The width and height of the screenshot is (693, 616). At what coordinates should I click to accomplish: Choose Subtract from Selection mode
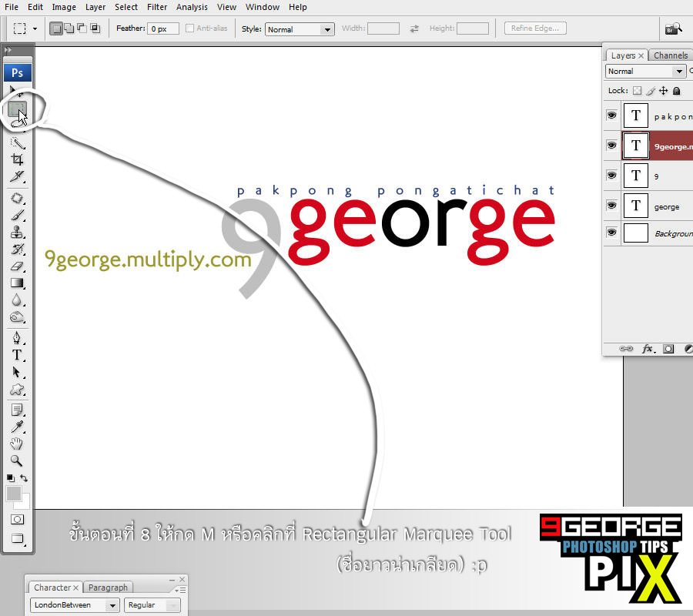click(x=82, y=28)
